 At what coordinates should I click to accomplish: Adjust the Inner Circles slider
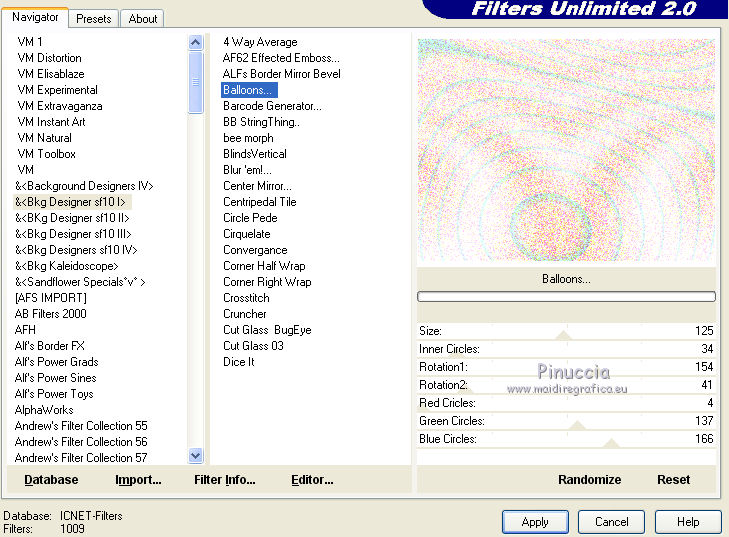click(566, 349)
